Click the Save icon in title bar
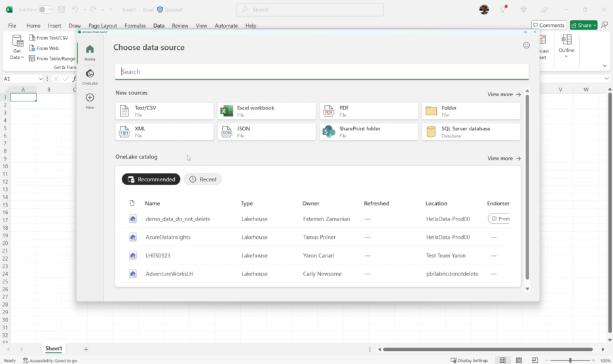 [62, 9]
